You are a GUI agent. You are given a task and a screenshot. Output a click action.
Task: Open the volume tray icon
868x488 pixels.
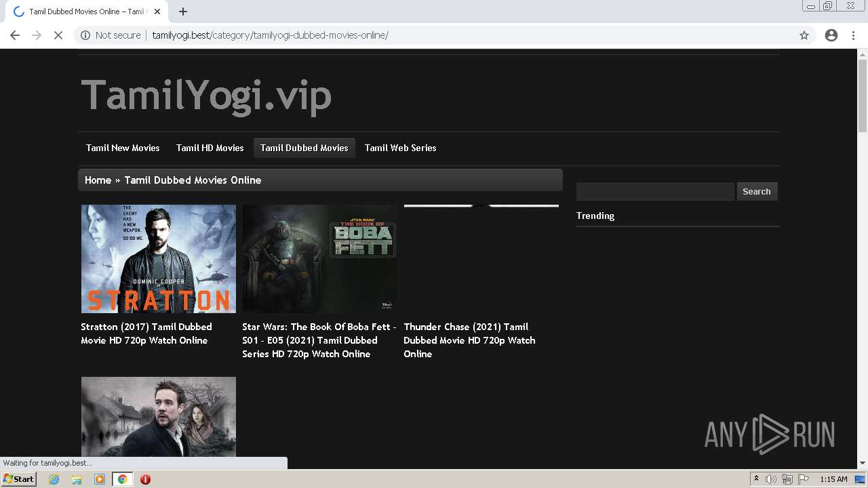pyautogui.click(x=771, y=479)
